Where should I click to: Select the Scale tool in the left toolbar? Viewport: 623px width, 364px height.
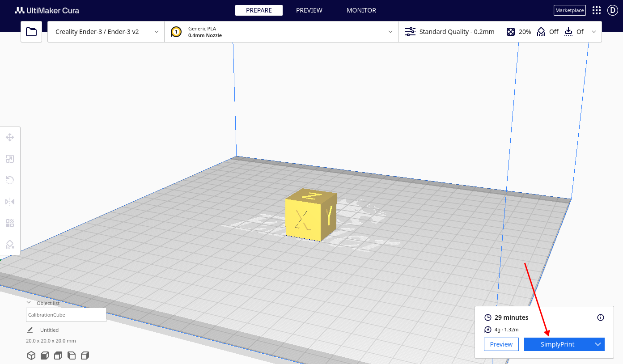[x=10, y=159]
